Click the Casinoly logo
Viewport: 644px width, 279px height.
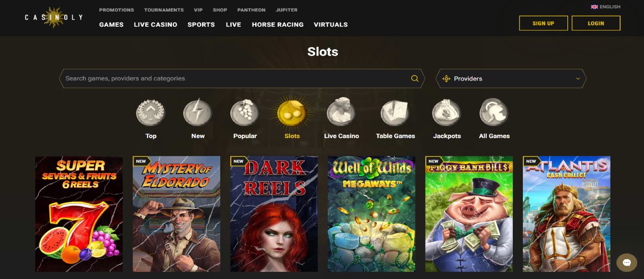pos(54,18)
